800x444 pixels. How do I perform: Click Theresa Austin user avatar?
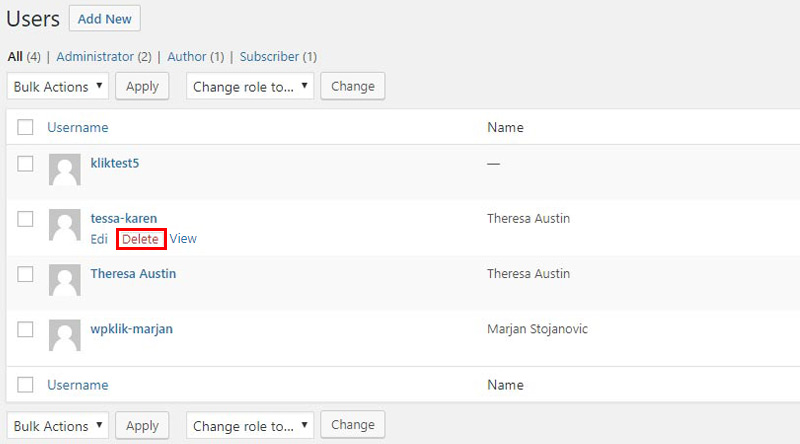65,280
